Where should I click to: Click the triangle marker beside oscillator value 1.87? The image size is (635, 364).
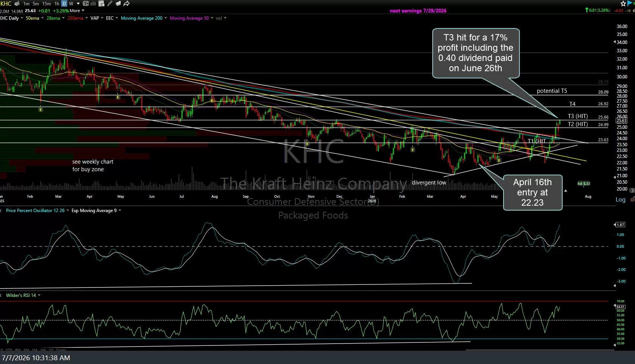tap(615, 225)
